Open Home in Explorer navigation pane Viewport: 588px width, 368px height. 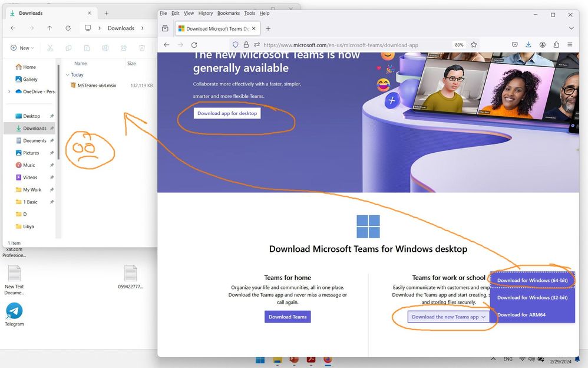29,67
